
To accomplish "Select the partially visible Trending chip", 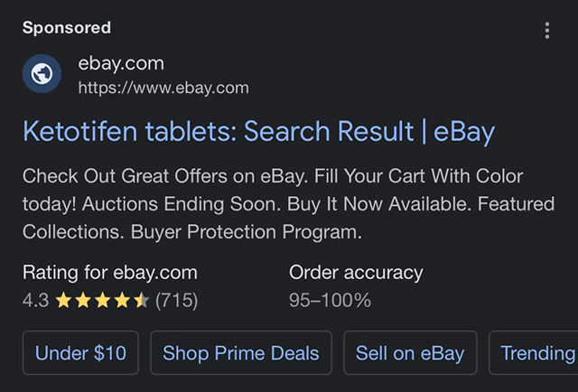I will (x=536, y=353).
